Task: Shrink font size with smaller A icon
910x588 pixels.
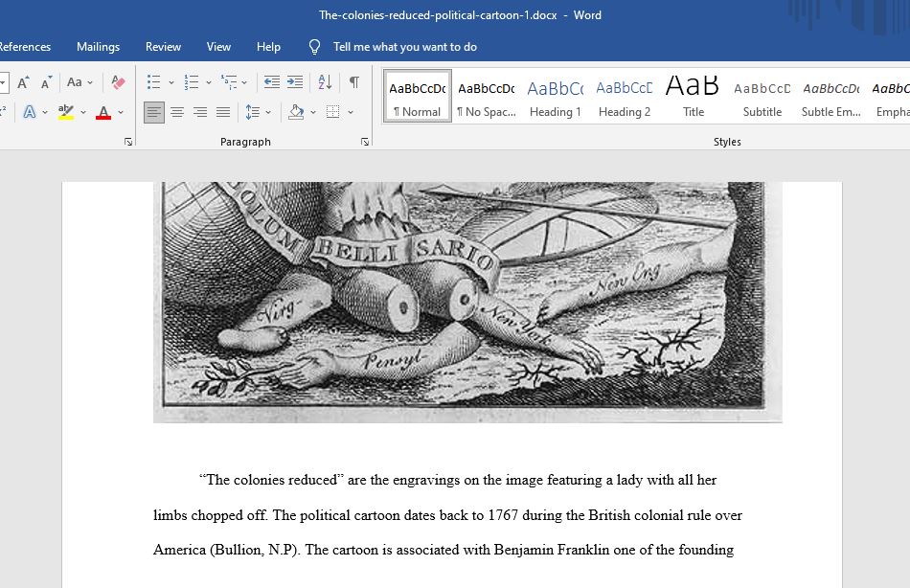Action: (46, 82)
